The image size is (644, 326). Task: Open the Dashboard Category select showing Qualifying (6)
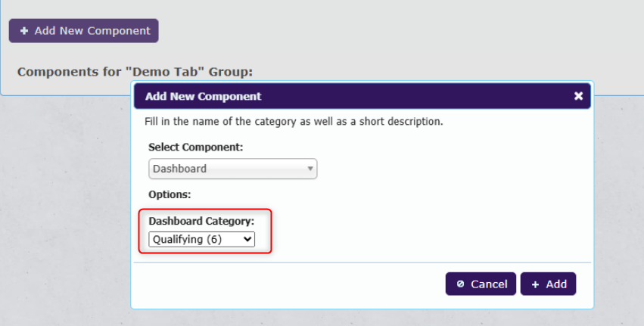(201, 239)
